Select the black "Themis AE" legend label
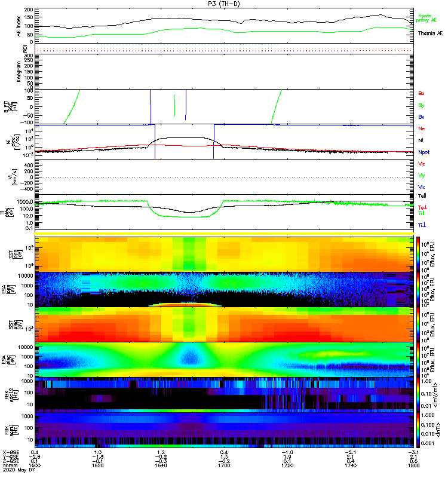This screenshot has height=478, width=448. pos(430,33)
